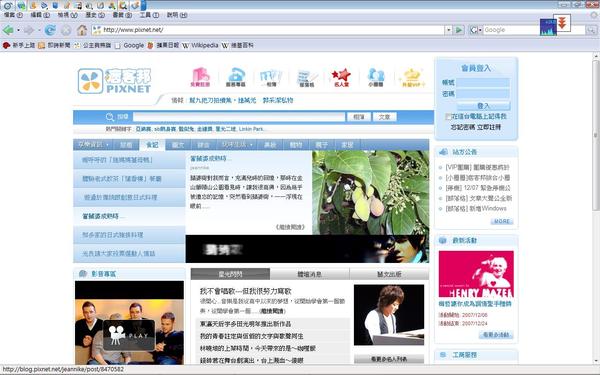
Task: Reload the page with the refresh icon
Action: [50, 30]
